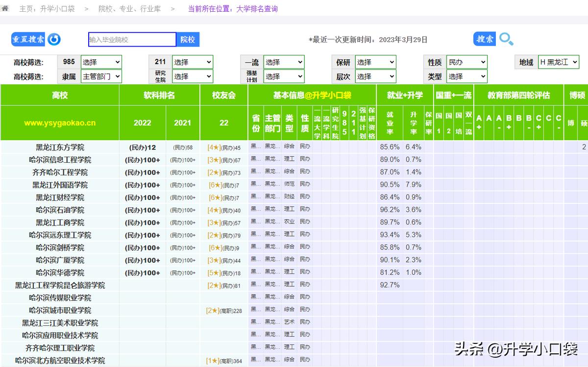The height and width of the screenshot is (367, 588).
Task: Open the www.ysygaokao.cn link
Action: click(60, 123)
